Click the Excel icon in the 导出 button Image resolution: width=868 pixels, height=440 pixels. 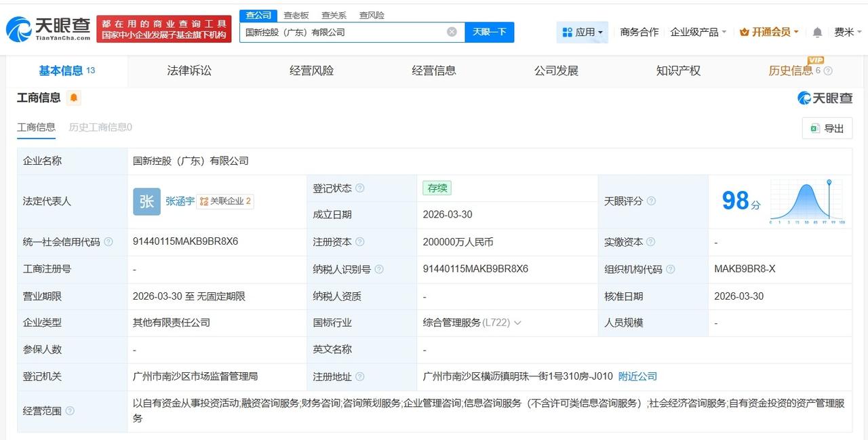pyautogui.click(x=813, y=128)
